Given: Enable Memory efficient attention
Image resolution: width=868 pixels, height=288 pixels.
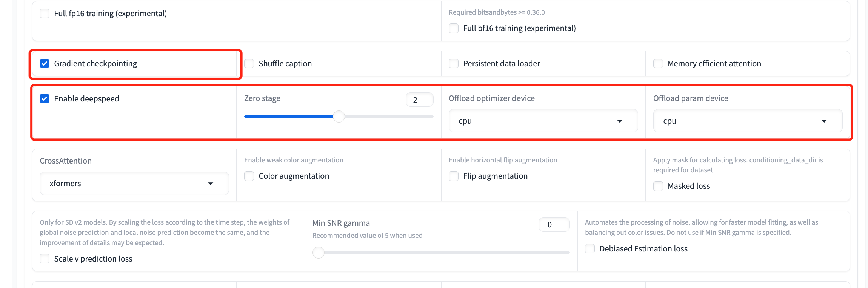Looking at the screenshot, I should 658,64.
